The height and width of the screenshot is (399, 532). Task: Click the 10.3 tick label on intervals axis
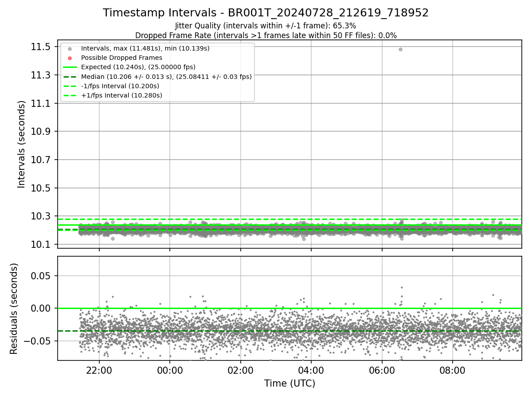point(41,216)
